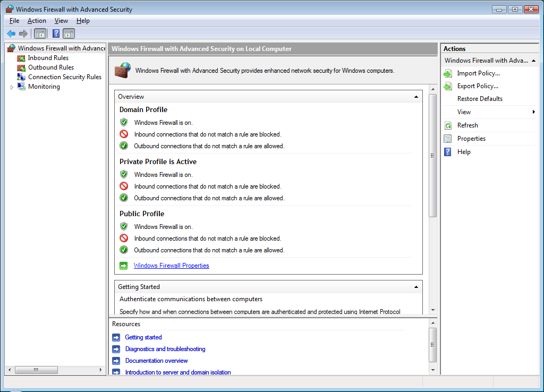The height and width of the screenshot is (392, 544).
Task: Click the Properties icon in Actions pane
Action: pos(448,139)
